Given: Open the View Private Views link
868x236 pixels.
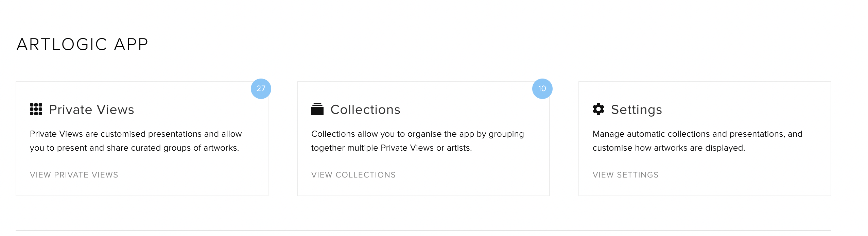Looking at the screenshot, I should tap(74, 175).
